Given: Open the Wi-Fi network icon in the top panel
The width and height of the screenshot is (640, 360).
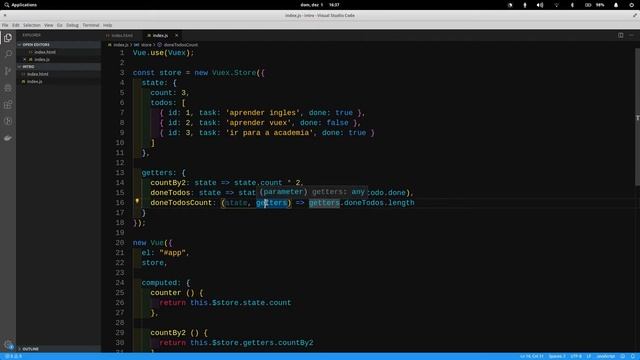Looking at the screenshot, I should (556, 5).
